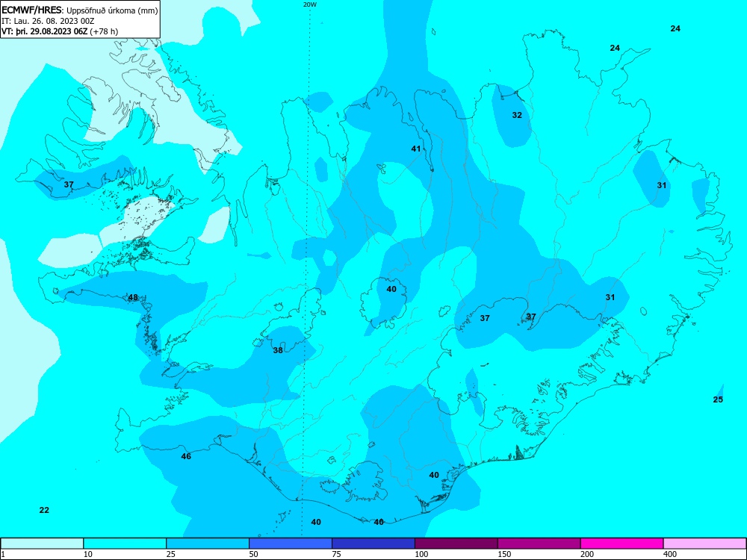This screenshot has width=747, height=560.
Task: Click the 'Uppsöfnuð úrkoma (mm)' label
Action: click(x=112, y=10)
